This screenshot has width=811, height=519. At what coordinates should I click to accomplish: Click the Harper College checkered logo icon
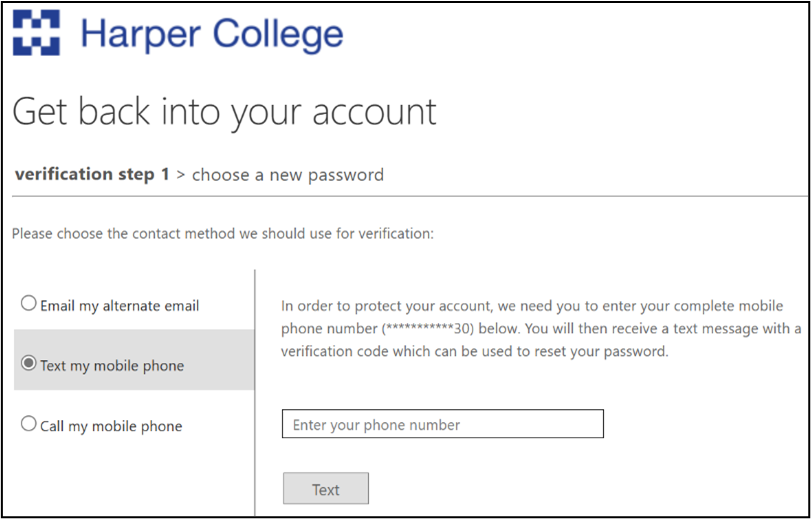point(36,33)
